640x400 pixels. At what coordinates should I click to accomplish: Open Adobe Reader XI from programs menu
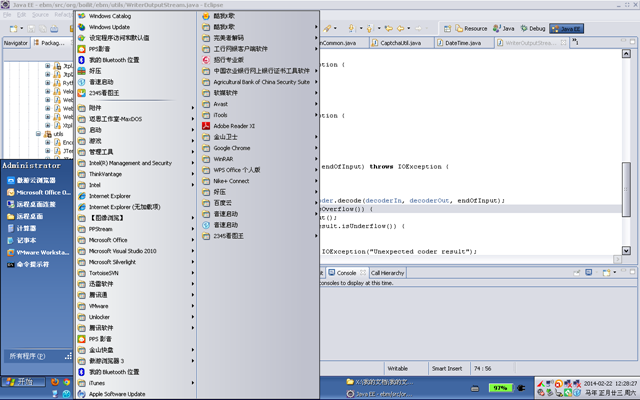[235, 126]
